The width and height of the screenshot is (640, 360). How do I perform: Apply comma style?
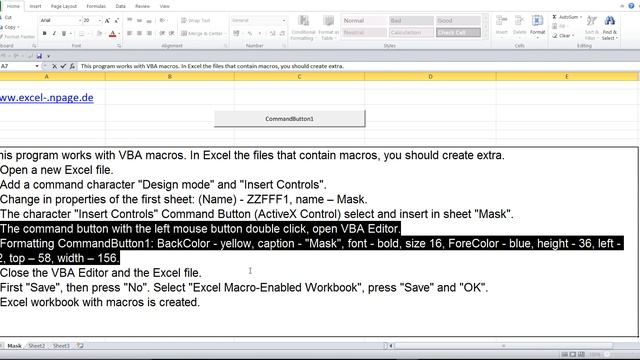pos(260,33)
